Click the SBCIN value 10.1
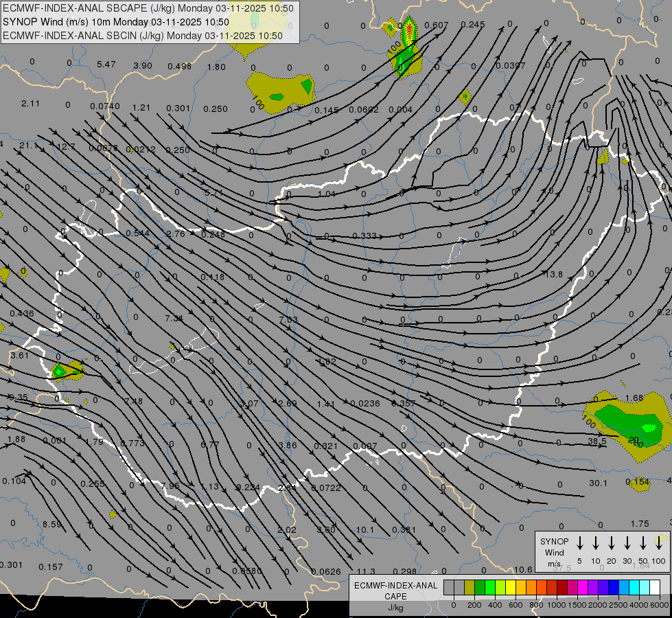 pyautogui.click(x=365, y=529)
